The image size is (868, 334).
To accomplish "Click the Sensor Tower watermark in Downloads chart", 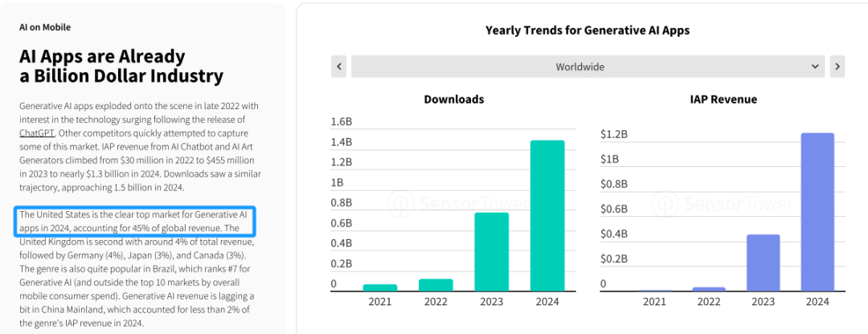I will 454,204.
